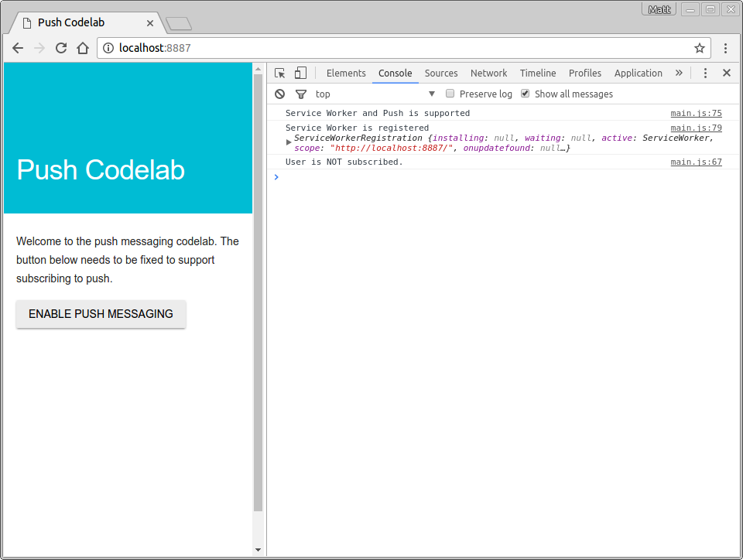Open the main.js:75 source link
Viewport: 743px width, 560px height.
click(x=696, y=114)
